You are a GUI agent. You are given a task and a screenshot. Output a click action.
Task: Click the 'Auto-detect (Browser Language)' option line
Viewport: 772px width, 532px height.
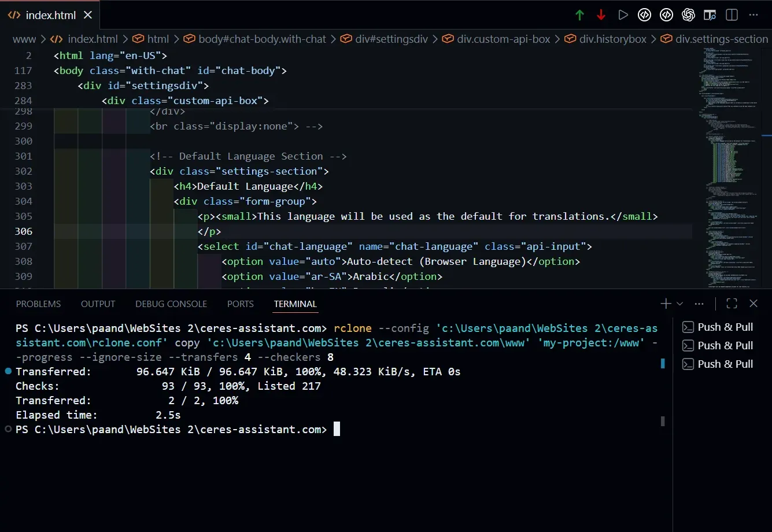401,261
